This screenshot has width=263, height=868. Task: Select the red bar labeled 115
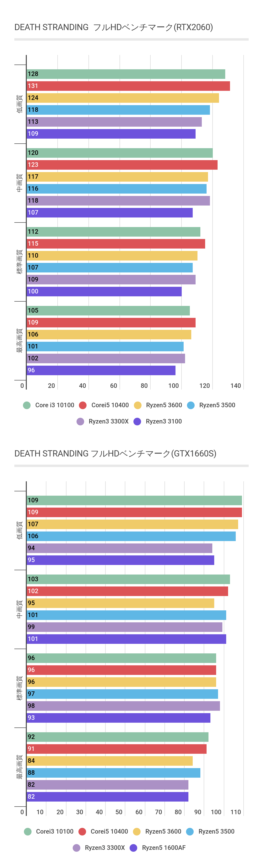coord(116,244)
